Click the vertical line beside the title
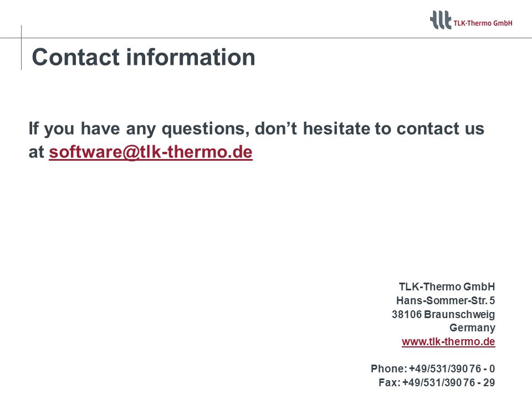Viewport: 532px width, 399px height. [22, 47]
